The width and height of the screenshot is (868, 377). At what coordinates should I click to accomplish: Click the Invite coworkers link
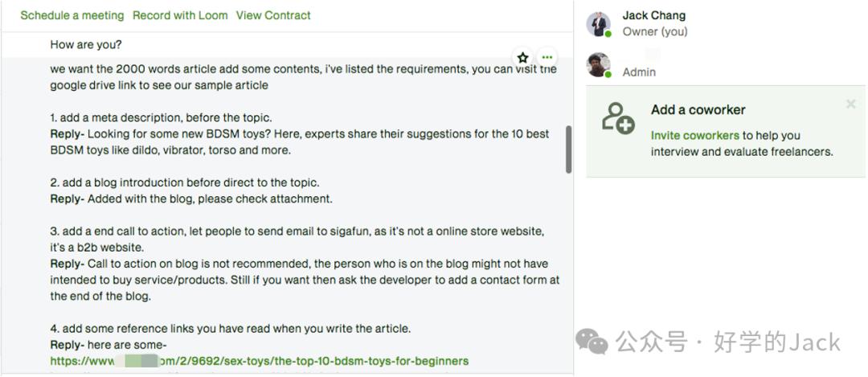[694, 135]
